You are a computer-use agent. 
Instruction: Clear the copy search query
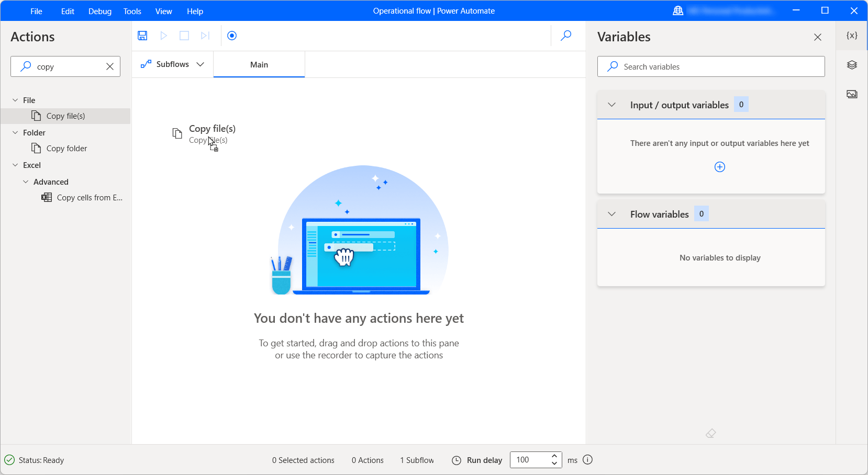pos(110,66)
